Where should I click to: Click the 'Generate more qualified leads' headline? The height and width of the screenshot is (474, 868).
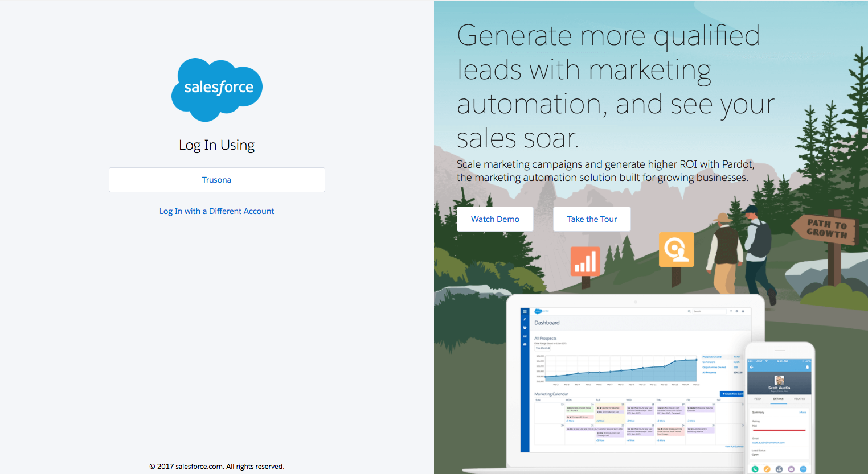coord(616,86)
